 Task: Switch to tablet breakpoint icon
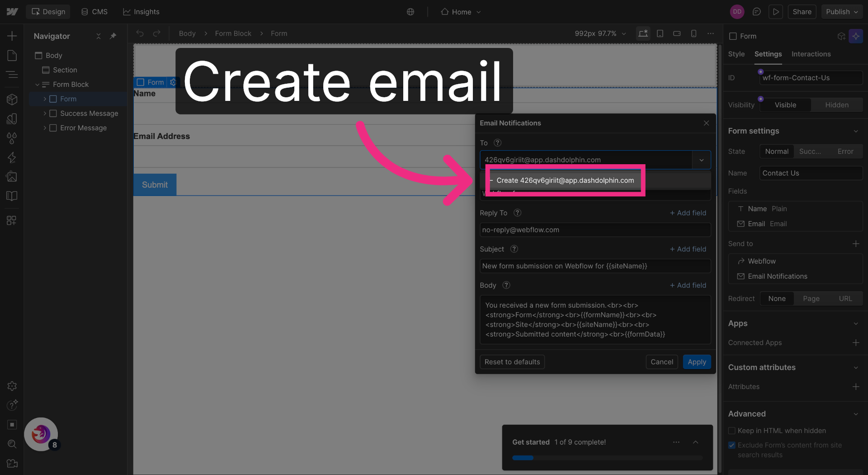tap(660, 33)
